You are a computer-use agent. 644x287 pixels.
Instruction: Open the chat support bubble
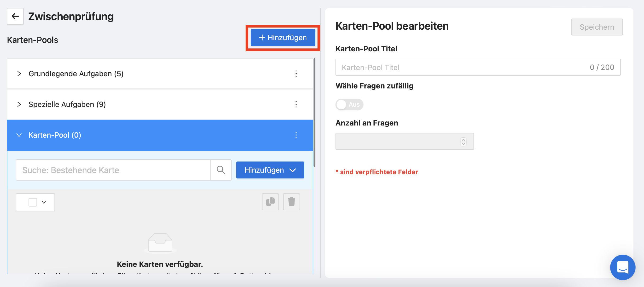pos(623,267)
